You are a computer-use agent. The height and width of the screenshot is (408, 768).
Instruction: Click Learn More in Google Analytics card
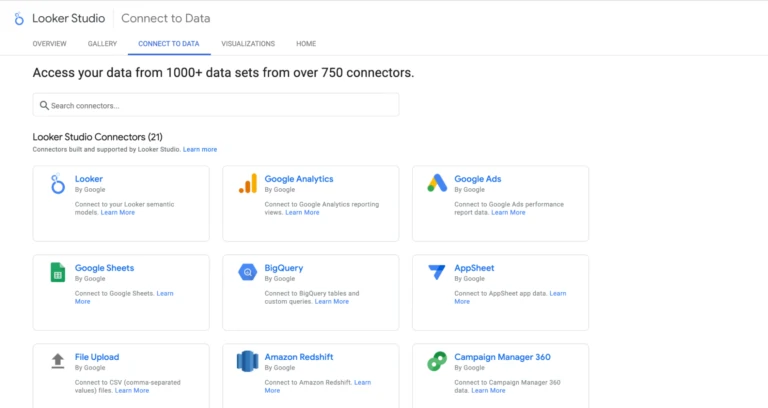tap(302, 212)
